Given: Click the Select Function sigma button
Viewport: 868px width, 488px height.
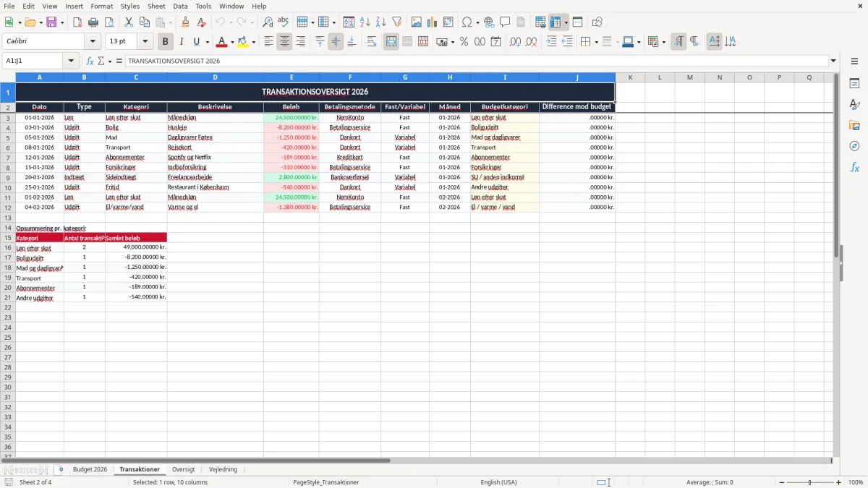Looking at the screenshot, I should pyautogui.click(x=101, y=61).
